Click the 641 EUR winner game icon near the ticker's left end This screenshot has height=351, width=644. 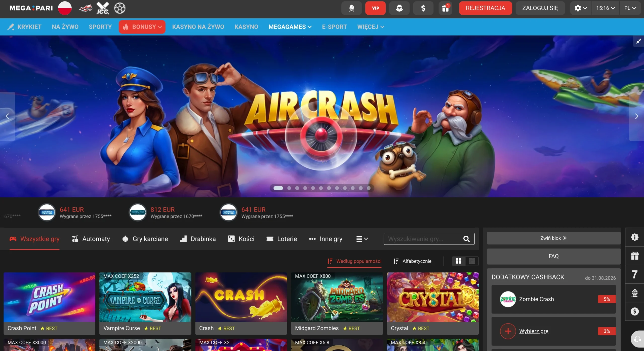[47, 212]
